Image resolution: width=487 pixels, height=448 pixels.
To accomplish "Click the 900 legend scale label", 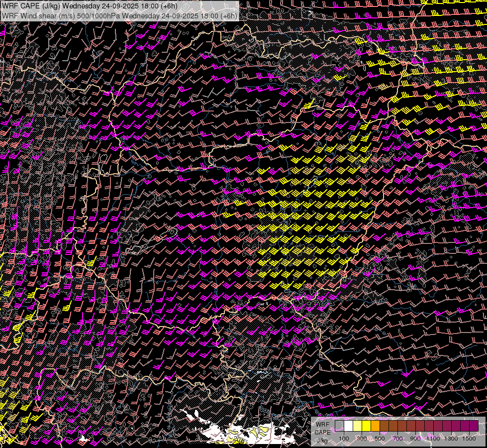I will point(415,439).
